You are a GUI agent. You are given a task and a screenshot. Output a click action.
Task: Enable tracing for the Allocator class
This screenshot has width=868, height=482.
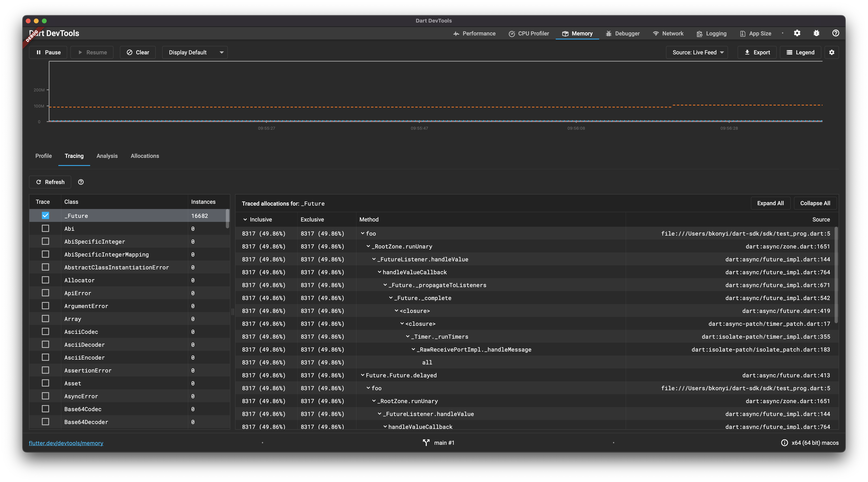tap(45, 280)
